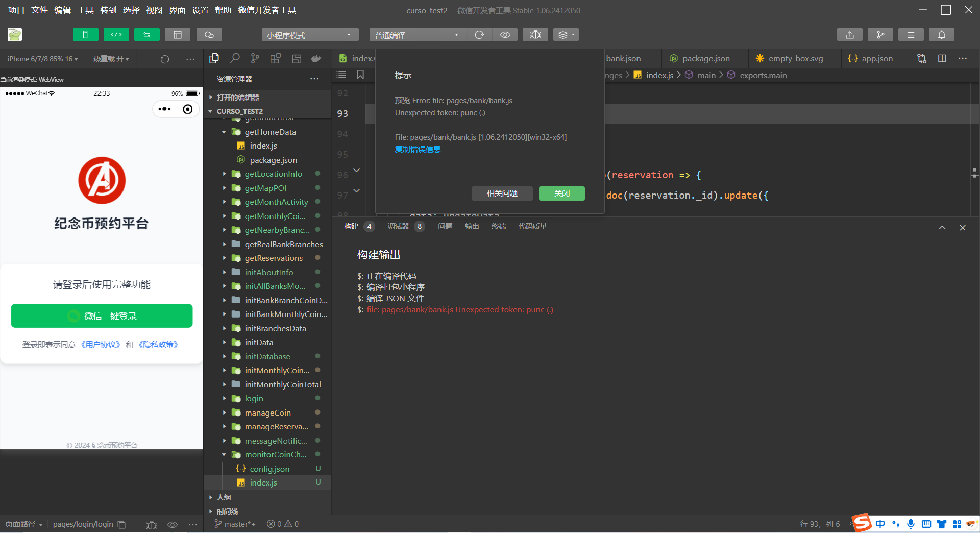Open resource manager more options
980x533 pixels.
[314, 79]
